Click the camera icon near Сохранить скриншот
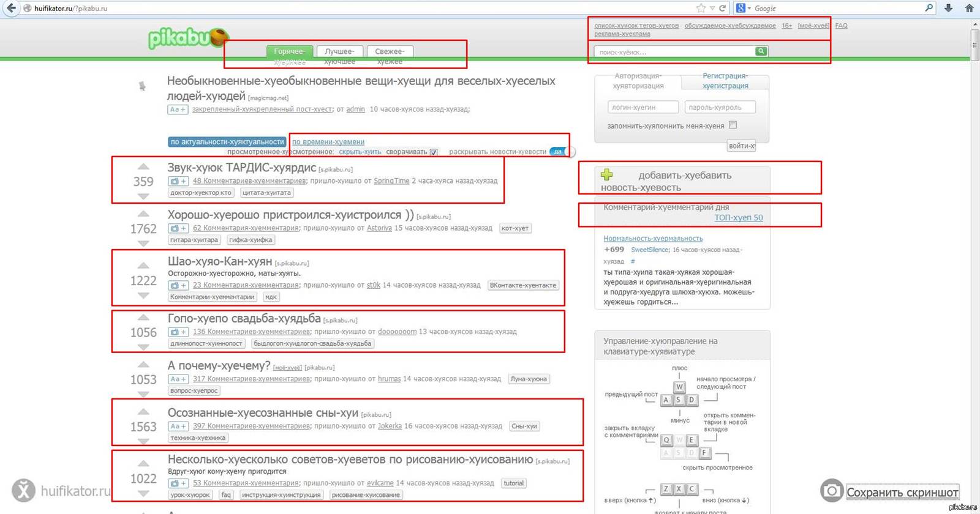 832,490
